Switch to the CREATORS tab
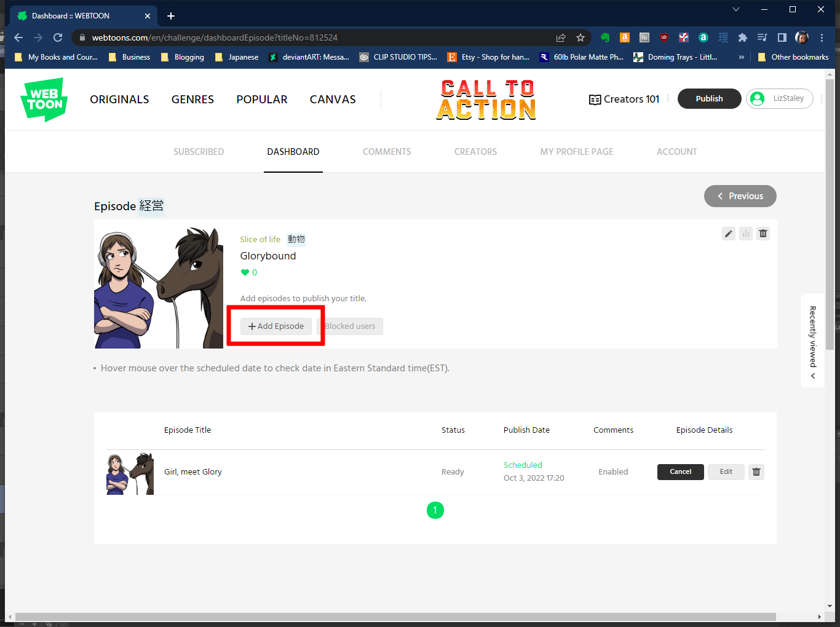Image resolution: width=840 pixels, height=627 pixels. [x=475, y=152]
